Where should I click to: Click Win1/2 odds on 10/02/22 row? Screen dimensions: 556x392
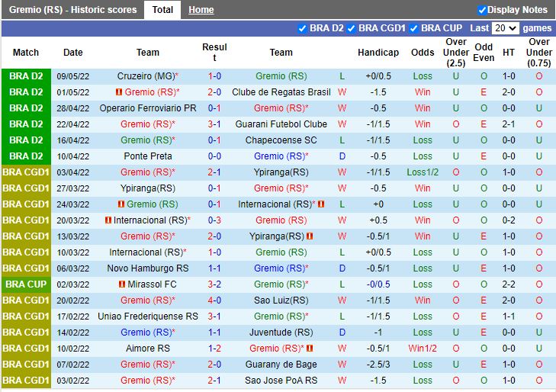coord(423,349)
